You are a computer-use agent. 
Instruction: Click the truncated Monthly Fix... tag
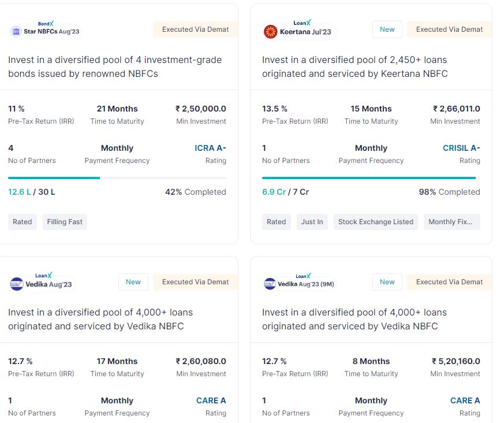(x=451, y=222)
